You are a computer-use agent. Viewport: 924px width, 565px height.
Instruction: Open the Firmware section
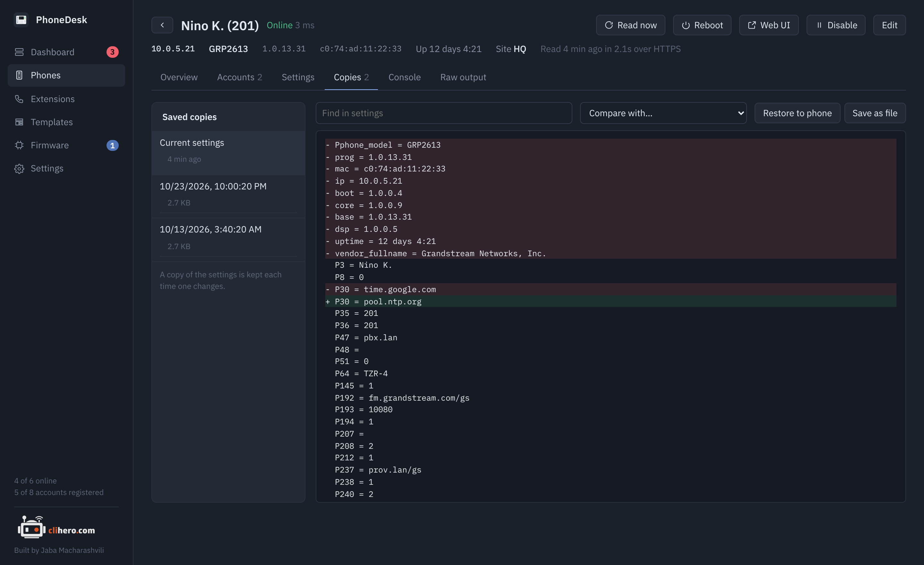click(x=66, y=145)
